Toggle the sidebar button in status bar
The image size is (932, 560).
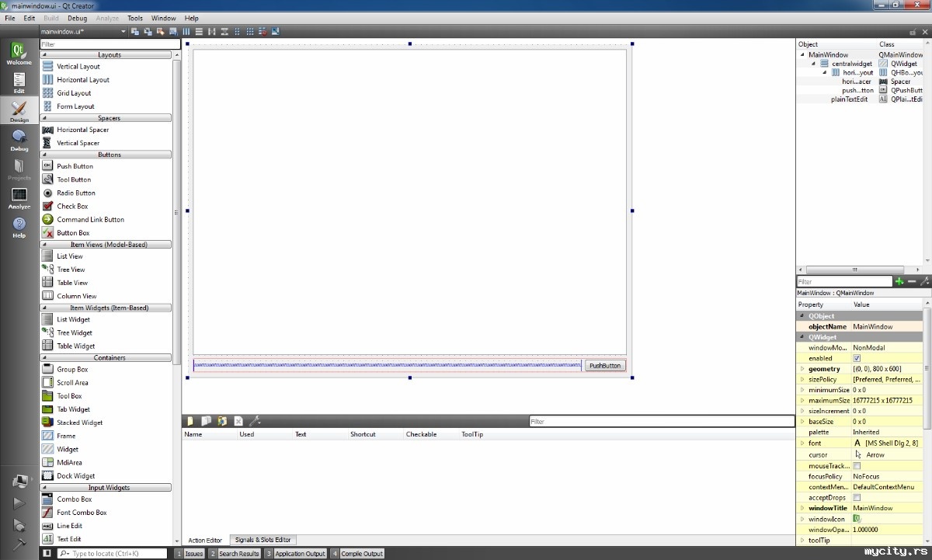pyautogui.click(x=47, y=554)
